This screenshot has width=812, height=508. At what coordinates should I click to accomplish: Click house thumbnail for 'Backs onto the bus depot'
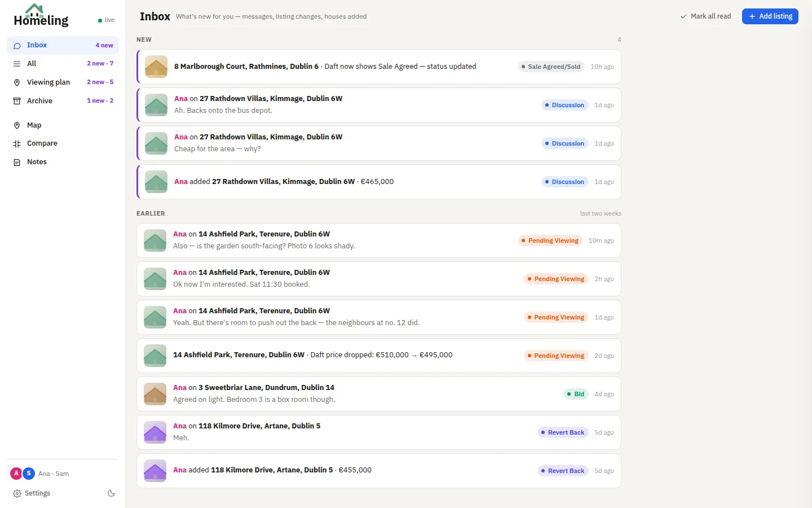point(156,105)
